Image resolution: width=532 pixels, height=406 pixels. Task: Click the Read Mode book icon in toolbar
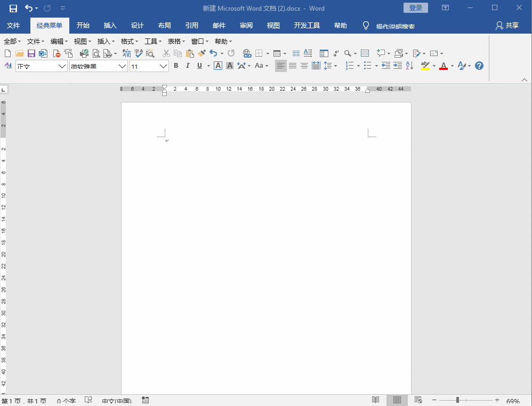pos(365,53)
